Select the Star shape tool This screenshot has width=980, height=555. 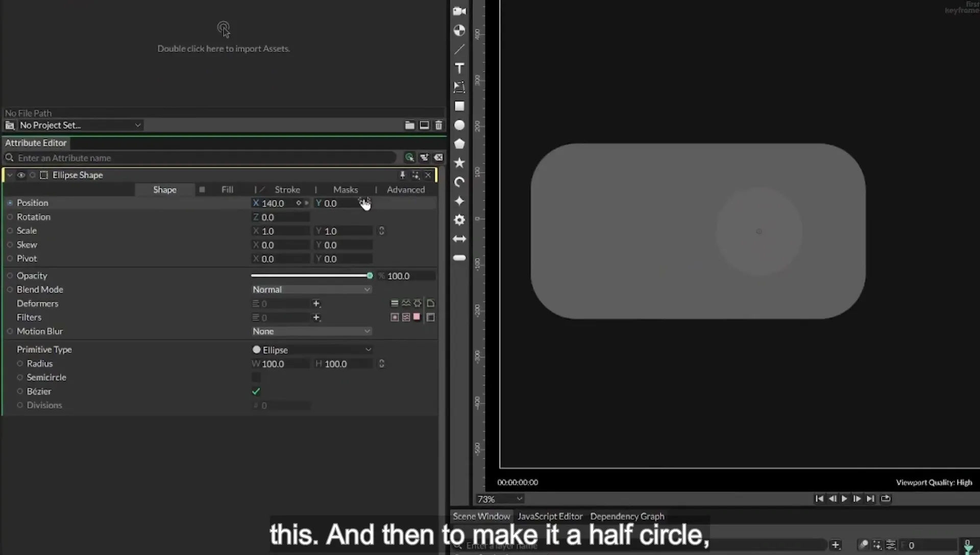point(459,163)
